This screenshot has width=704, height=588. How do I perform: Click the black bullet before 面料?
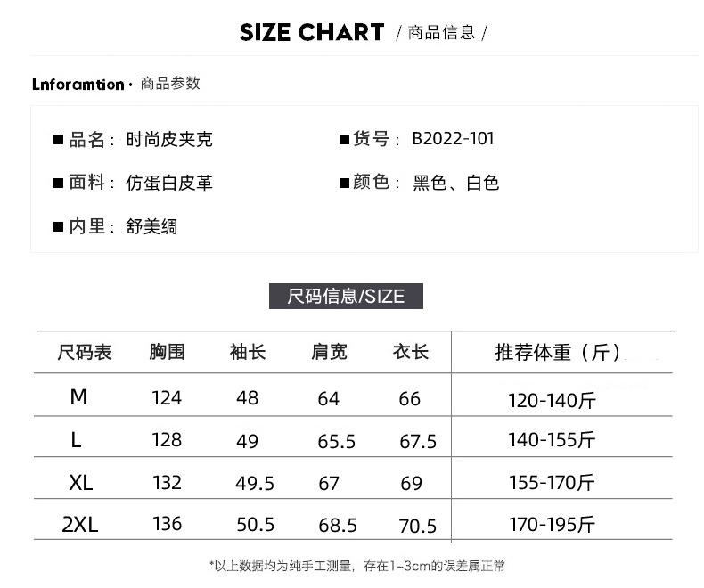[58, 184]
